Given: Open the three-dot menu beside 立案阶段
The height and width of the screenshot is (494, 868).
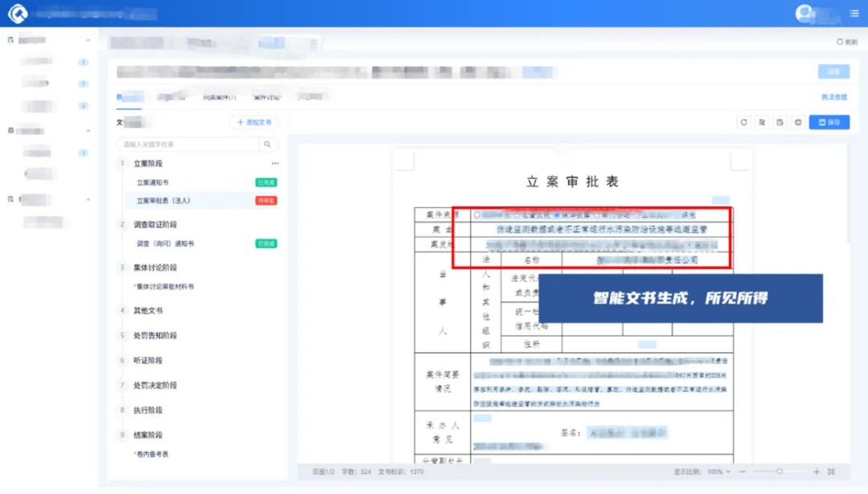Looking at the screenshot, I should coord(275,164).
